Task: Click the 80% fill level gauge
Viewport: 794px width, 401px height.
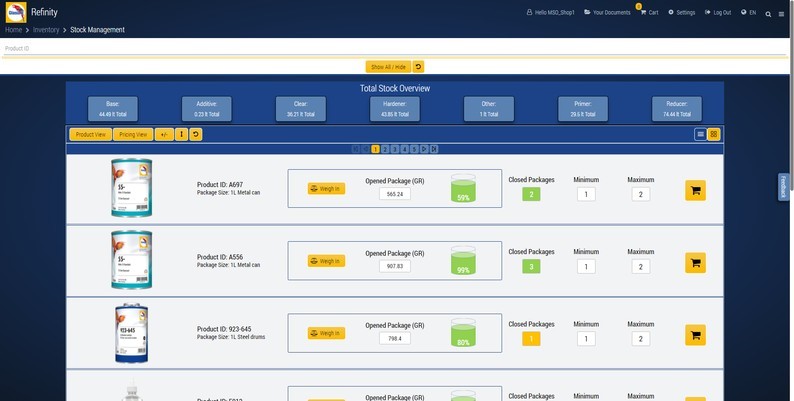Action: [x=463, y=333]
